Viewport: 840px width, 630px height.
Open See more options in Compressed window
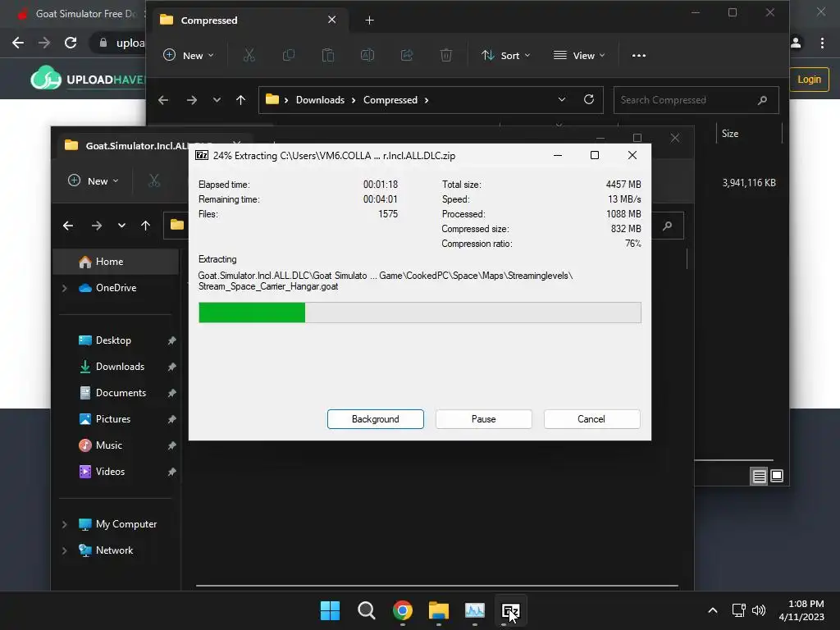[x=638, y=55]
